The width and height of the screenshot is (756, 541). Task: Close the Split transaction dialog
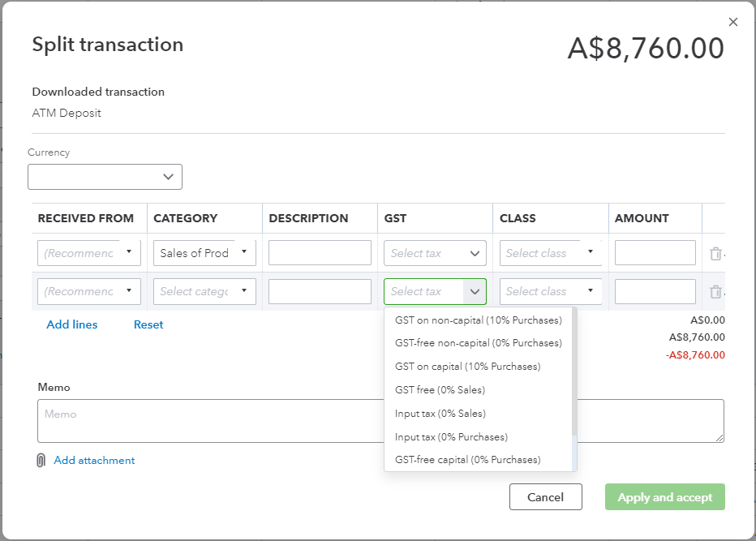pos(733,23)
